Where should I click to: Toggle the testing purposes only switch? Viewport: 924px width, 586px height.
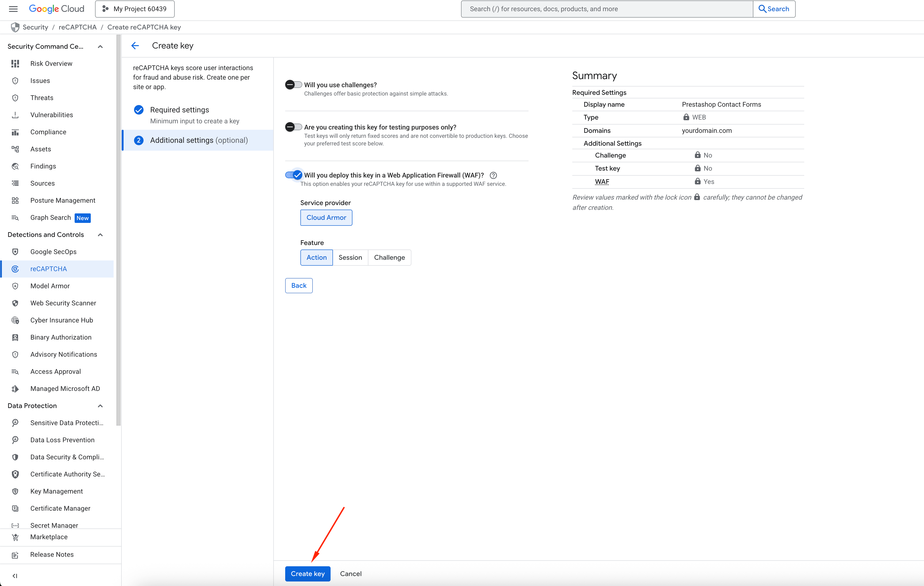[294, 127]
